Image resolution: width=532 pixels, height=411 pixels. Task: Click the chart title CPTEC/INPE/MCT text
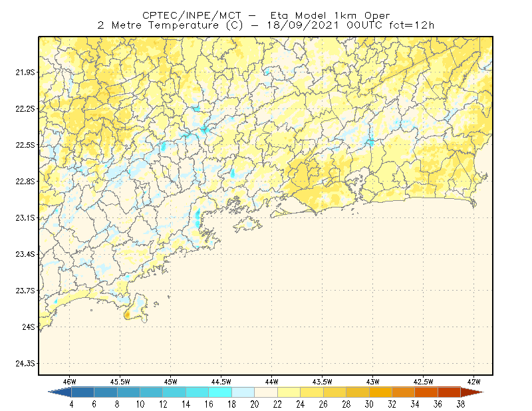pyautogui.click(x=192, y=15)
